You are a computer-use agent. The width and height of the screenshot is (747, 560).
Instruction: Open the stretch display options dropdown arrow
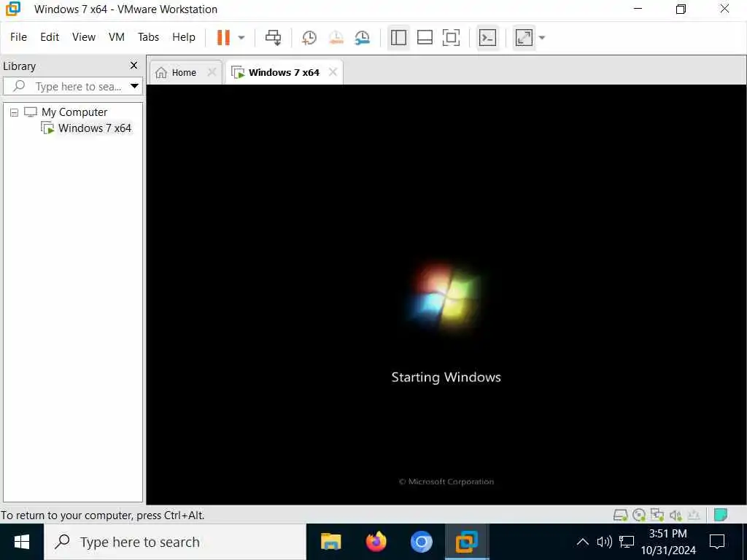tap(542, 38)
